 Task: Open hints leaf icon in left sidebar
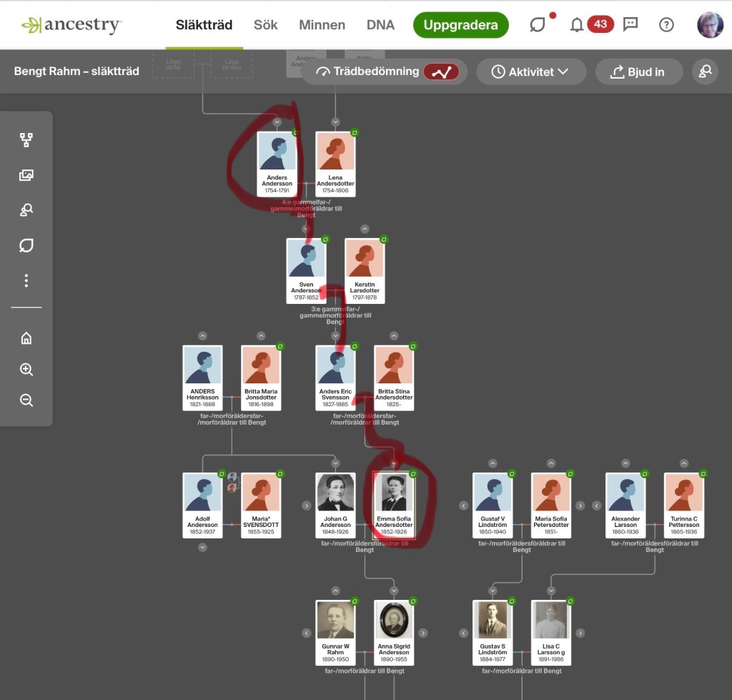[26, 245]
